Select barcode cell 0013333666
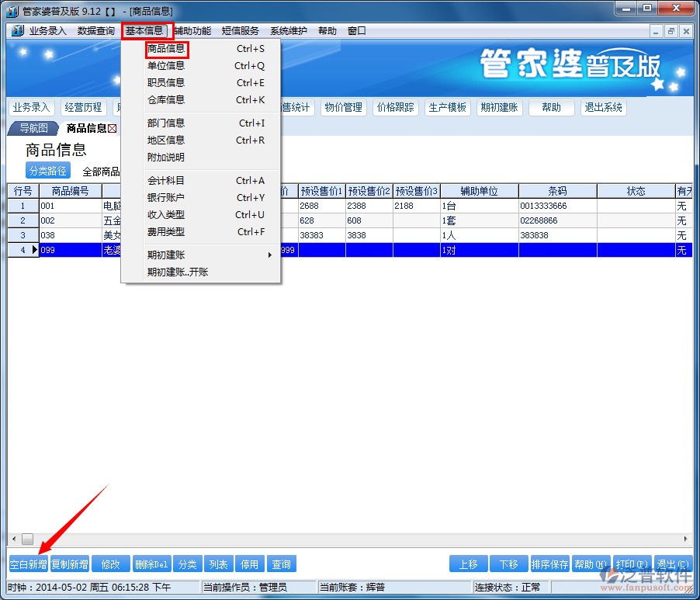700x600 pixels. coord(557,206)
